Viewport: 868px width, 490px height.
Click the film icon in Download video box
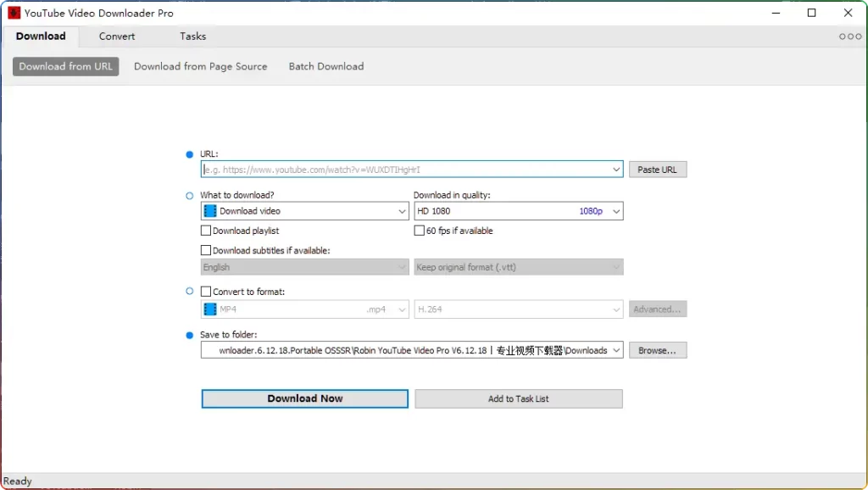[210, 211]
